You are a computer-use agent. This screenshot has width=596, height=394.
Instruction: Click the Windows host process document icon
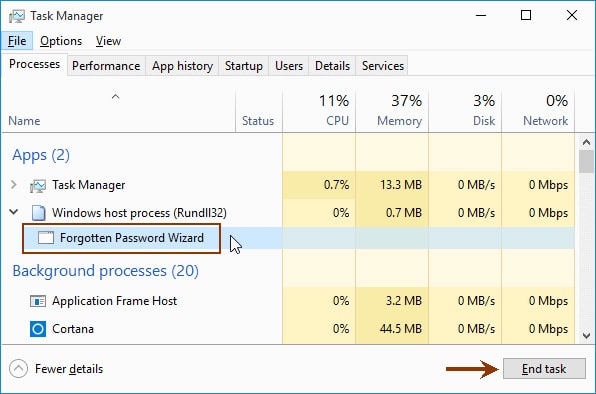tap(38, 213)
